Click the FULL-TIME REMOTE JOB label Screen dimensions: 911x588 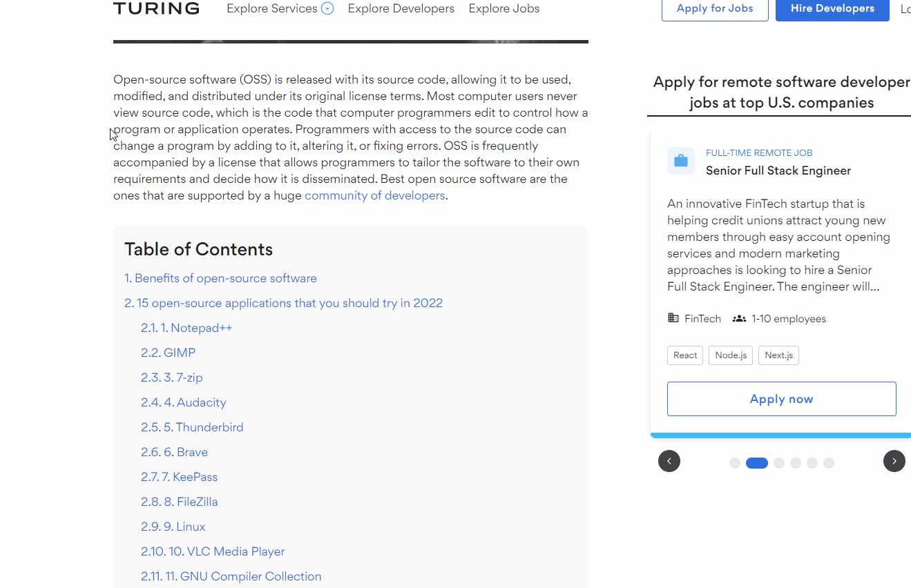(759, 153)
